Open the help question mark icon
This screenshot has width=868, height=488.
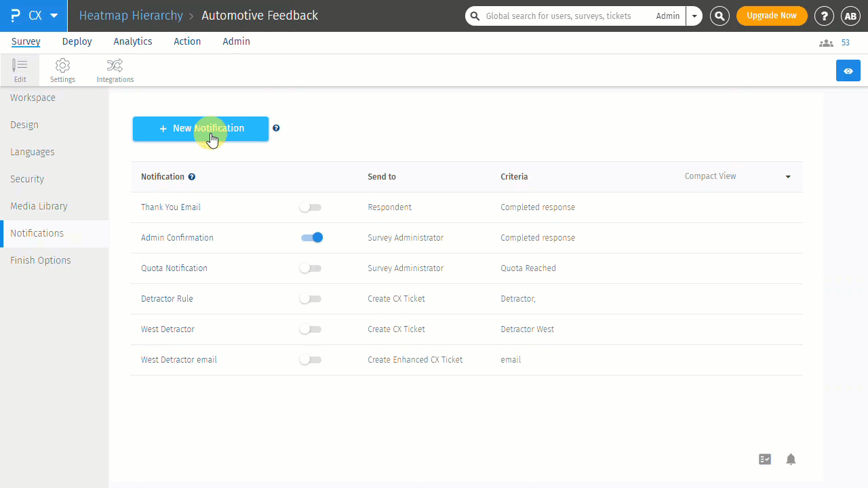pos(824,16)
